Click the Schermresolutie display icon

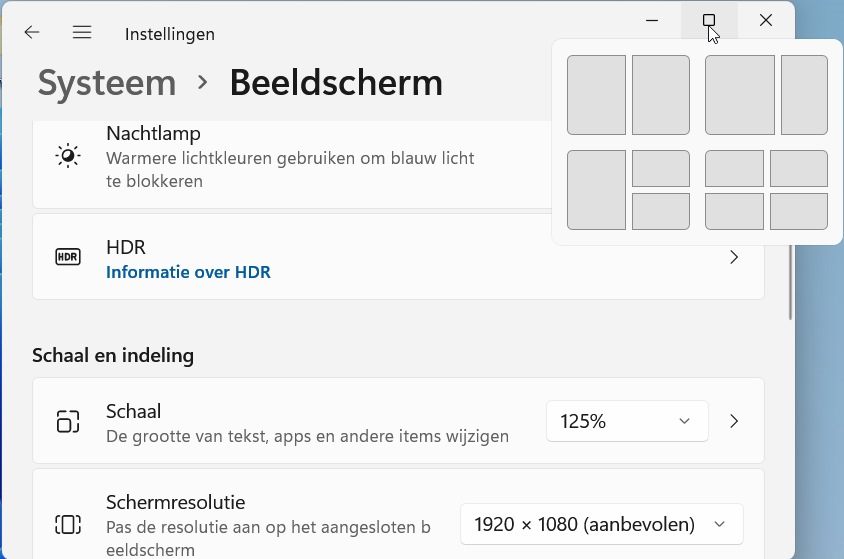point(68,524)
